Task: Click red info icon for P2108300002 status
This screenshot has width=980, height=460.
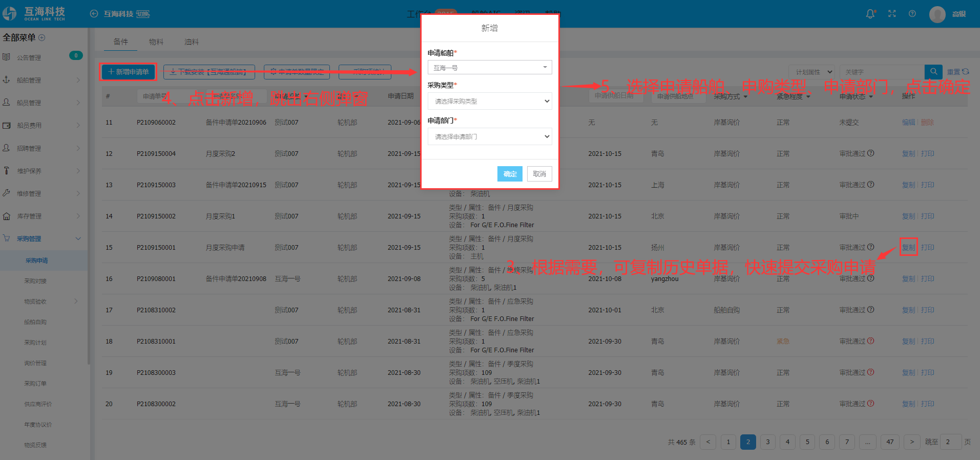Action: [x=871, y=403]
